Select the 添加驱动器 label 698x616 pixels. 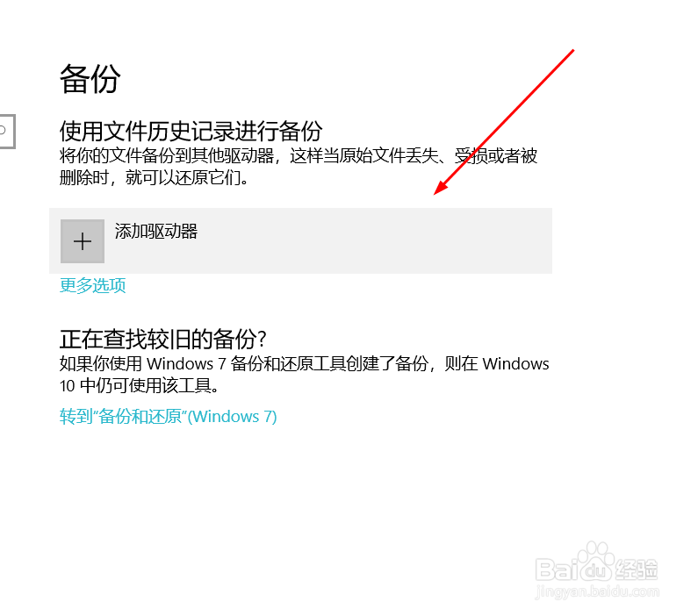[x=155, y=232]
